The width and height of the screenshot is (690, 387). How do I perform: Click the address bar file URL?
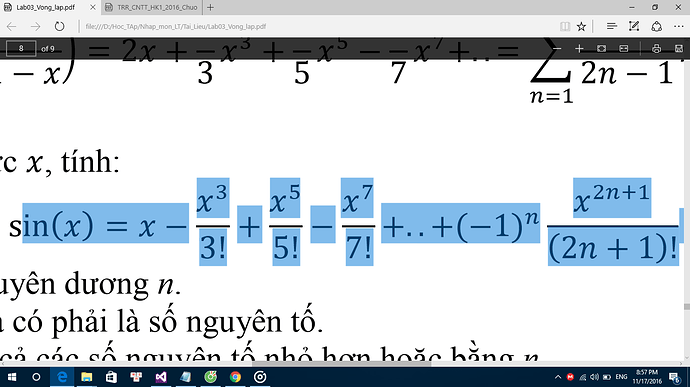pyautogui.click(x=176, y=26)
